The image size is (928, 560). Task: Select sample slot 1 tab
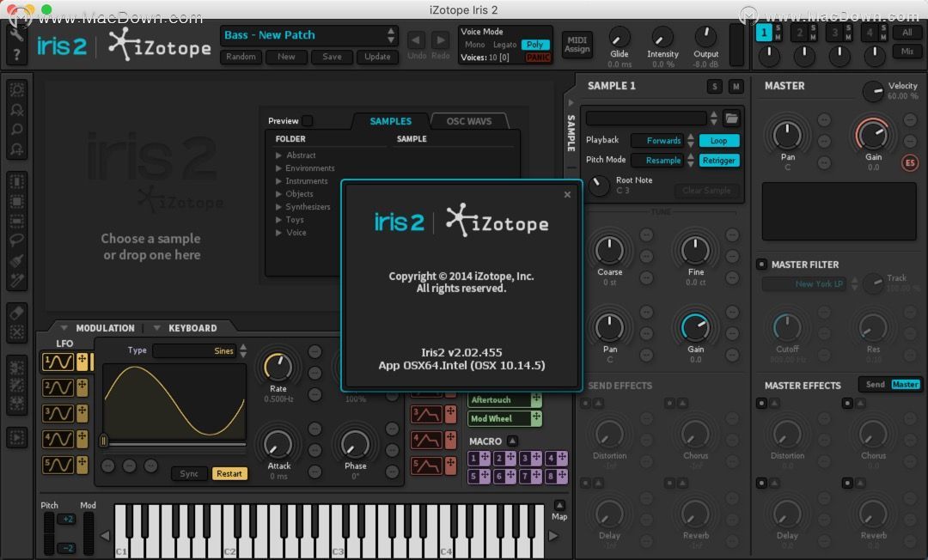coord(764,33)
